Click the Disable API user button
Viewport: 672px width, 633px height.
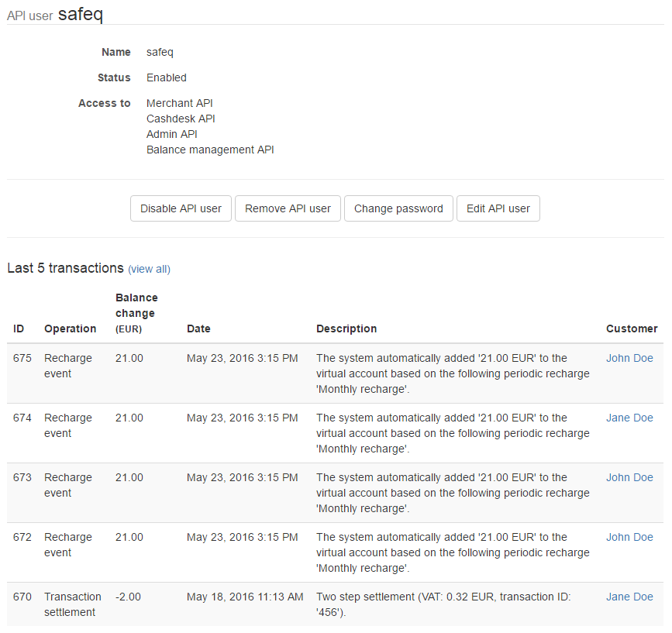(x=181, y=208)
